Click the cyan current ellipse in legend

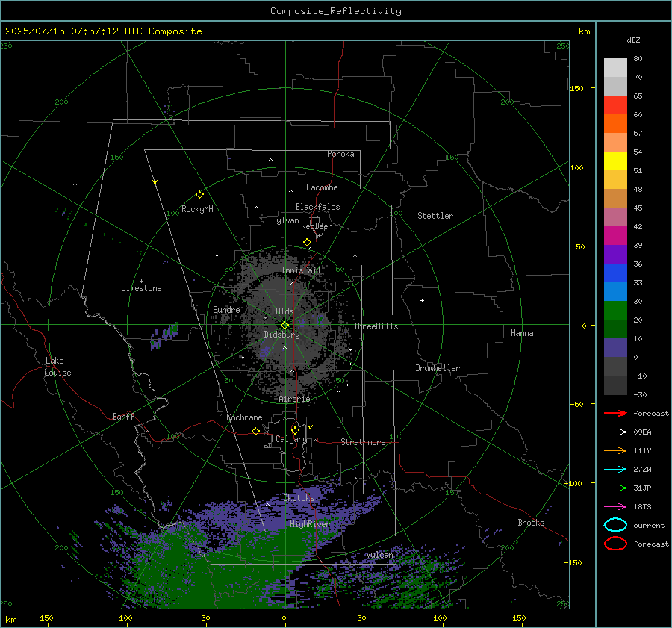(x=615, y=525)
